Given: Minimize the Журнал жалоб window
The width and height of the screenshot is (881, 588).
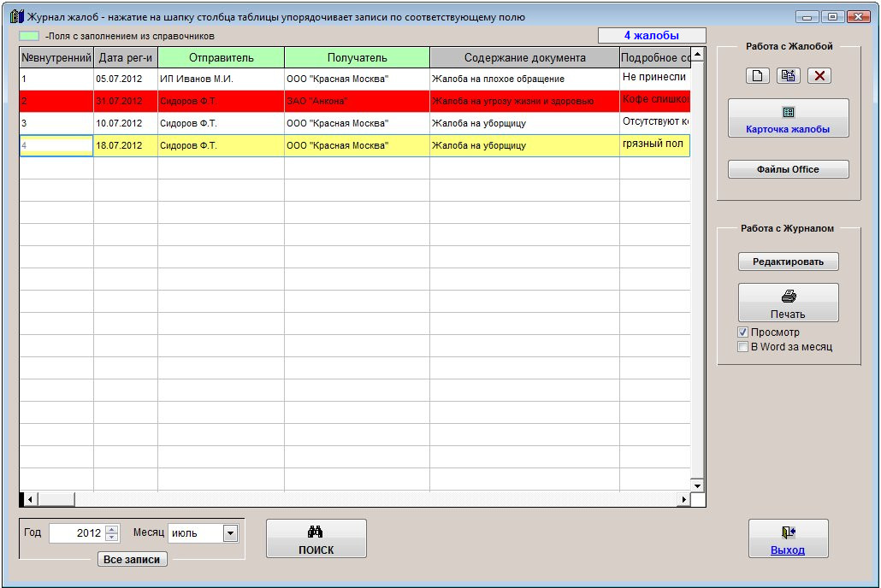Looking at the screenshot, I should coord(807,17).
